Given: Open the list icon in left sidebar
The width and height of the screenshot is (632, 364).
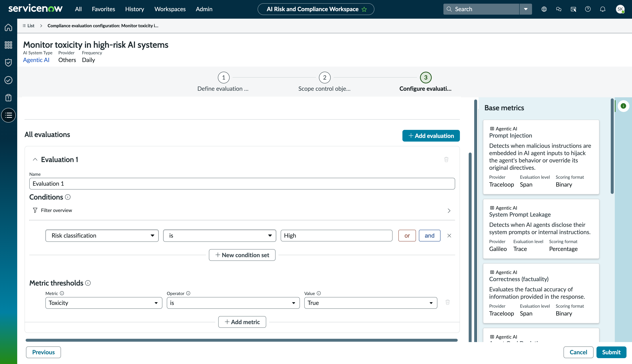Looking at the screenshot, I should point(8,115).
